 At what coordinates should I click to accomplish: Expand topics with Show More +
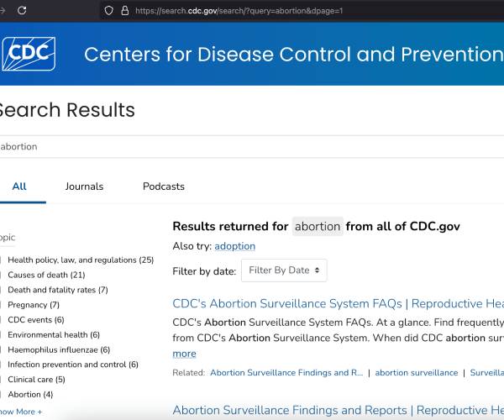point(20,412)
